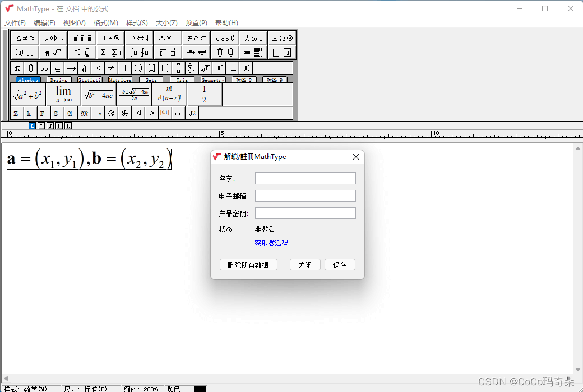Insert the not-equal sign from small bar
The height and width of the screenshot is (392, 583).
(x=111, y=68)
